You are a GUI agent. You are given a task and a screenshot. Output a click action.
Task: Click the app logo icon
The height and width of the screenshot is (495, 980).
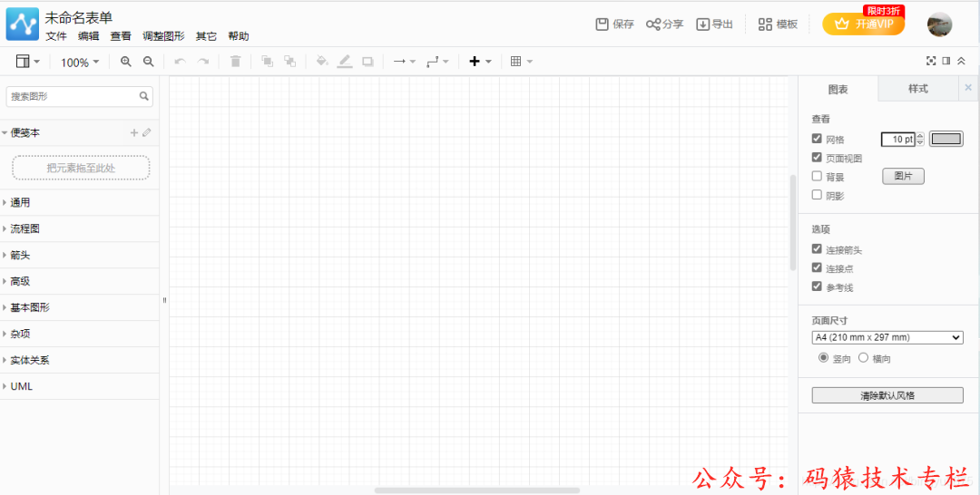(23, 24)
